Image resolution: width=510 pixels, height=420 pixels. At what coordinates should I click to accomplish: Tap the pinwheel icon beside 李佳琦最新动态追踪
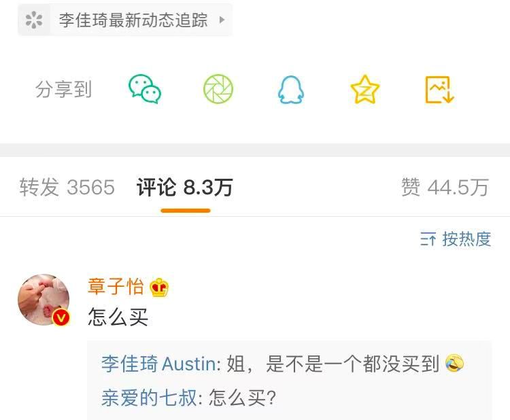tap(34, 20)
